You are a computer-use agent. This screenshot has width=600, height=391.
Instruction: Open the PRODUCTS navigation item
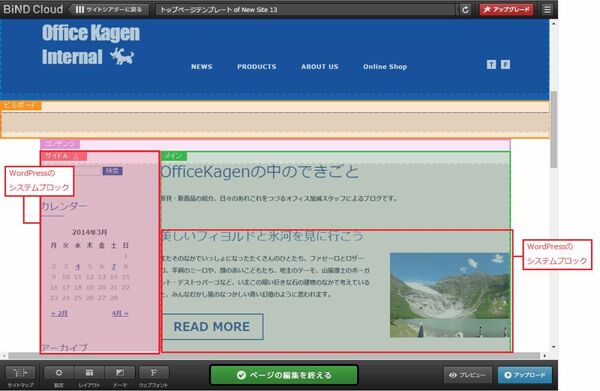tap(256, 67)
